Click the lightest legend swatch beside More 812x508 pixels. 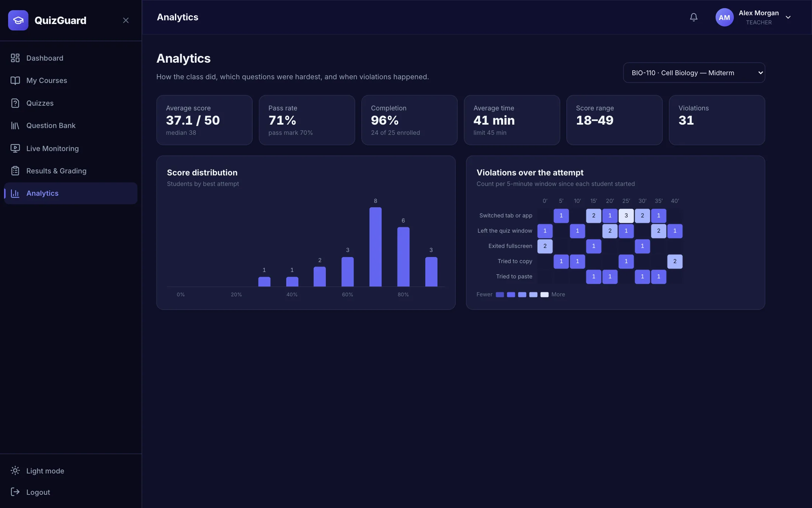(544, 295)
